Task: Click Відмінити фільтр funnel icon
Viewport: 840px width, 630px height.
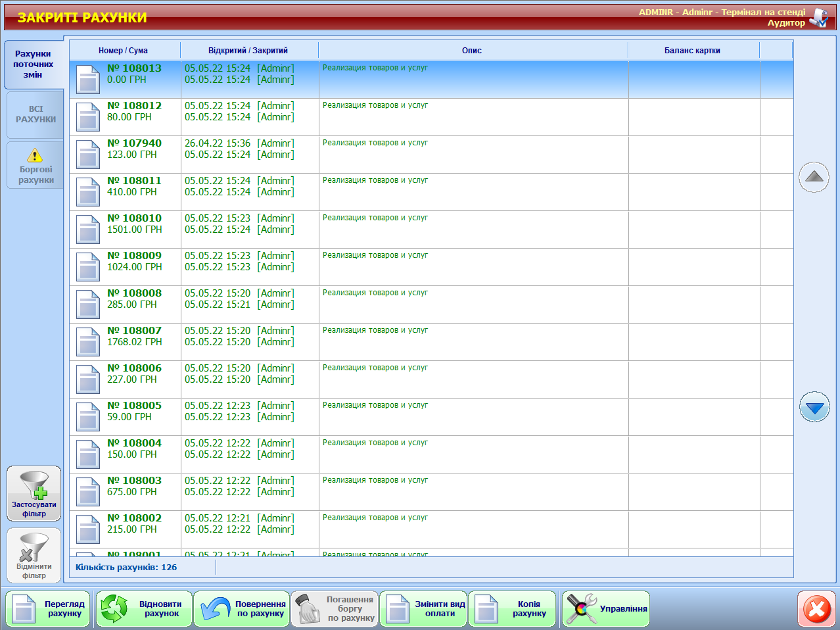Action: pyautogui.click(x=34, y=547)
